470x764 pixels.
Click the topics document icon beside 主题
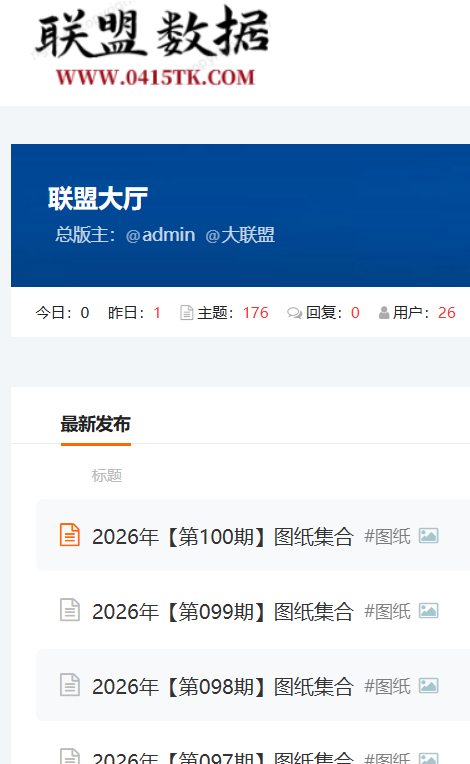point(187,313)
